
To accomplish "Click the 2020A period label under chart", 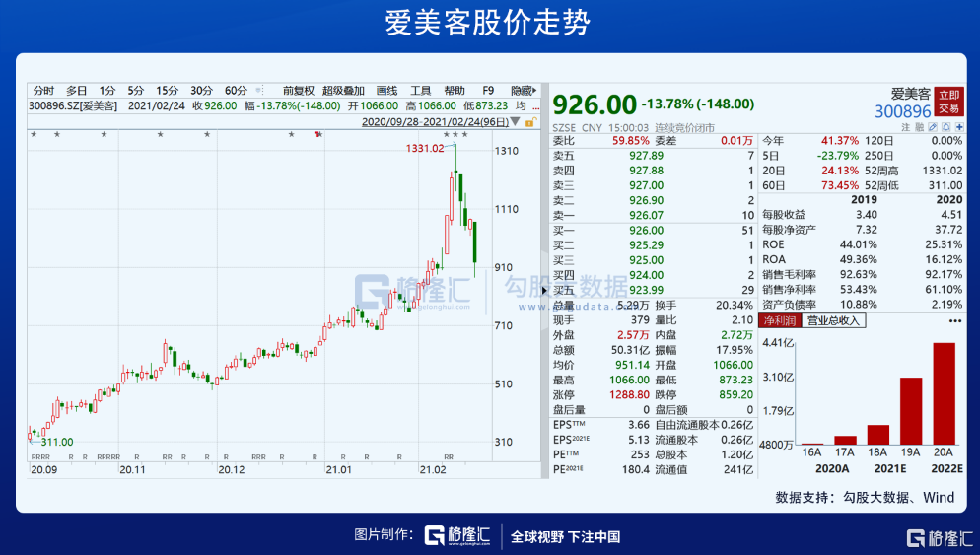I will coord(832,469).
